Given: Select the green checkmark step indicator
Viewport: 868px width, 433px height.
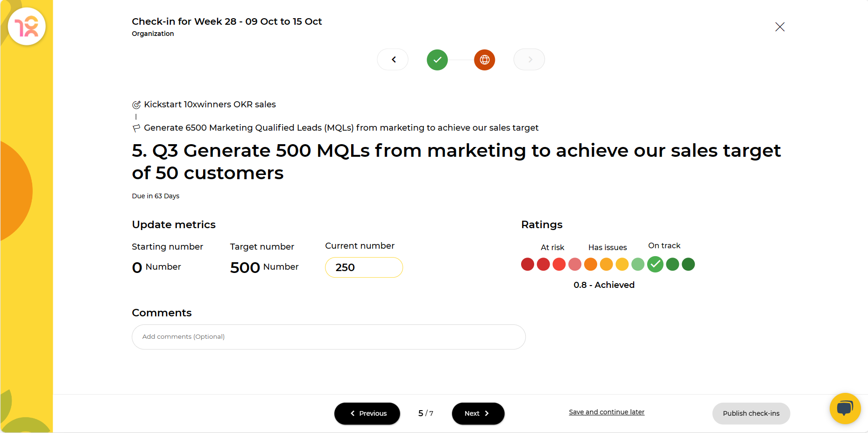Looking at the screenshot, I should click(x=437, y=60).
